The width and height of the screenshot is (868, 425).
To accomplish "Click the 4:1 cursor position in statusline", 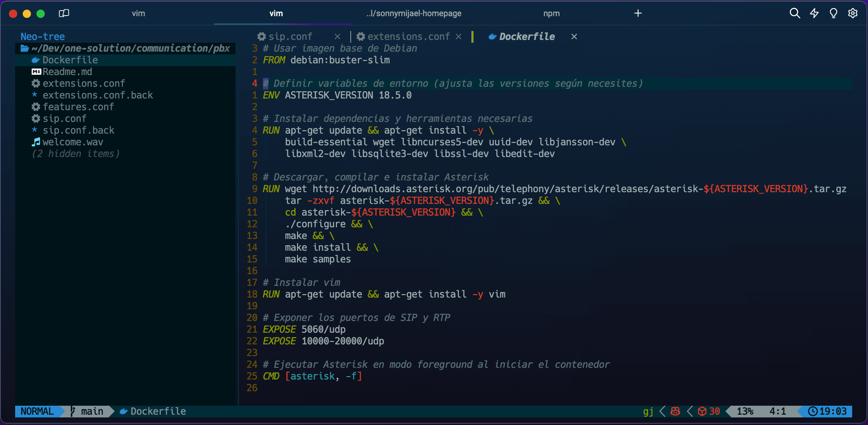I will point(778,411).
